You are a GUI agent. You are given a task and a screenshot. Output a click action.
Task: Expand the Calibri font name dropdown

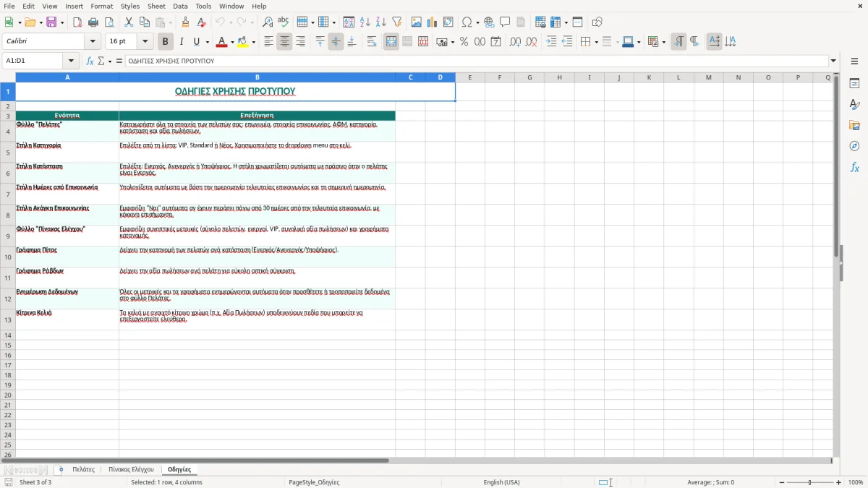point(93,42)
